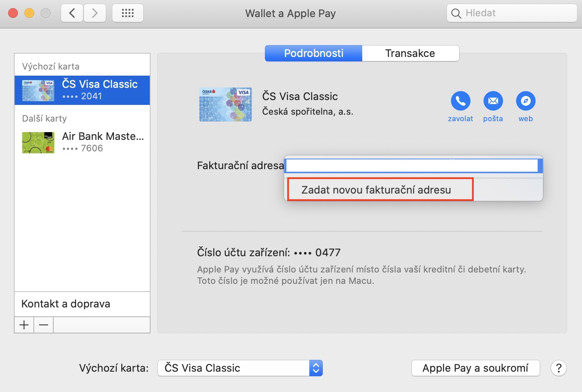Select ČS Visa Classic name in sidebar
Viewport: 582px width, 392px height.
(x=100, y=84)
